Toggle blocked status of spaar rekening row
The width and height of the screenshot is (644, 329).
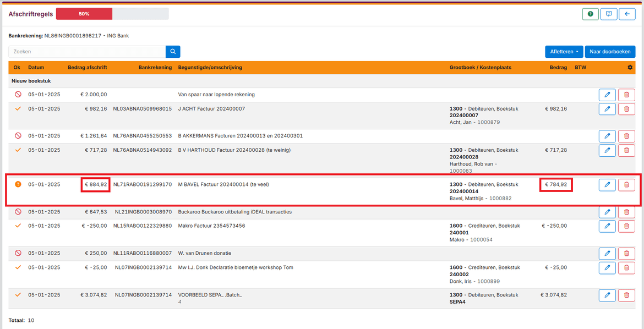[x=18, y=95]
